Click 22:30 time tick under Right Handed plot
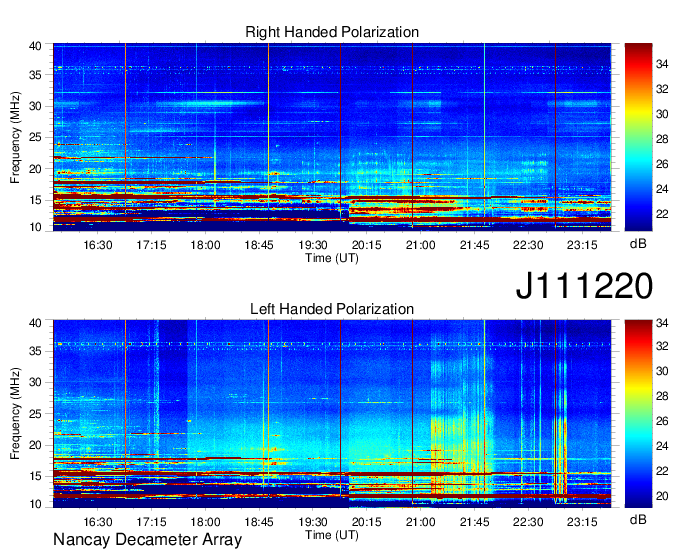Viewport: 680px width, 552px height. pos(528,245)
